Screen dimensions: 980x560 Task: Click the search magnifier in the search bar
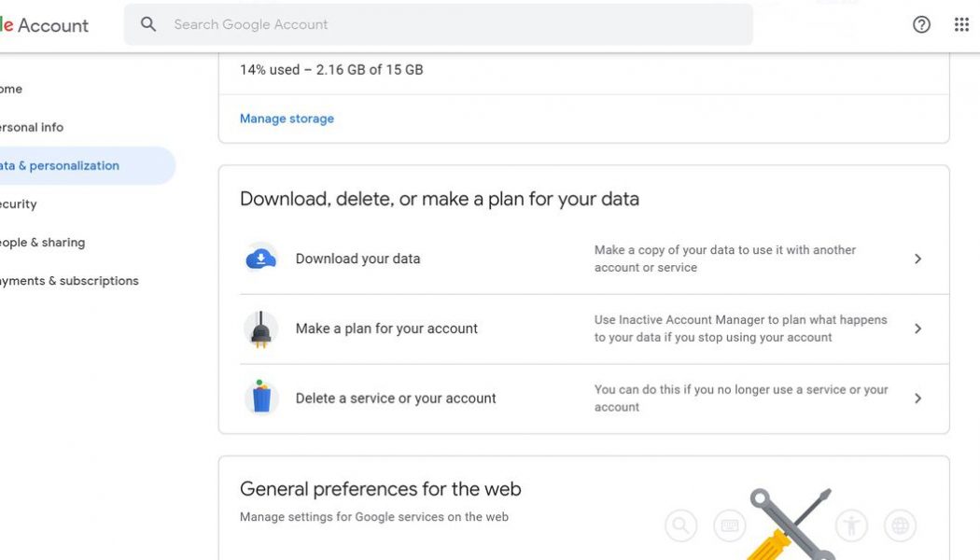pos(148,24)
